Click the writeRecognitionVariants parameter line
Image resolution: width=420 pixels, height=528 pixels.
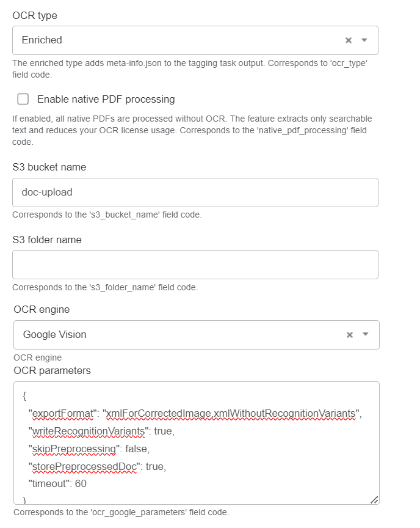[x=101, y=431]
